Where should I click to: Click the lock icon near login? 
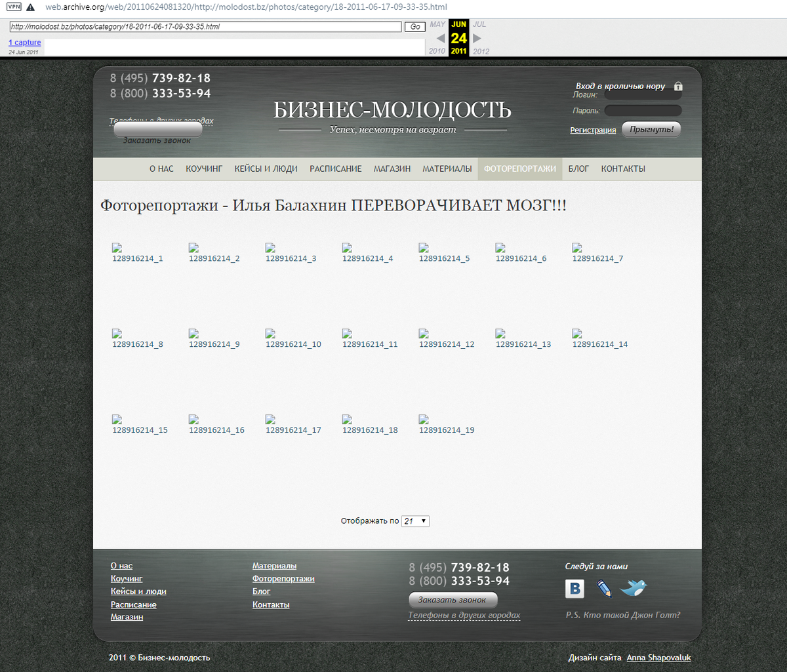click(678, 87)
